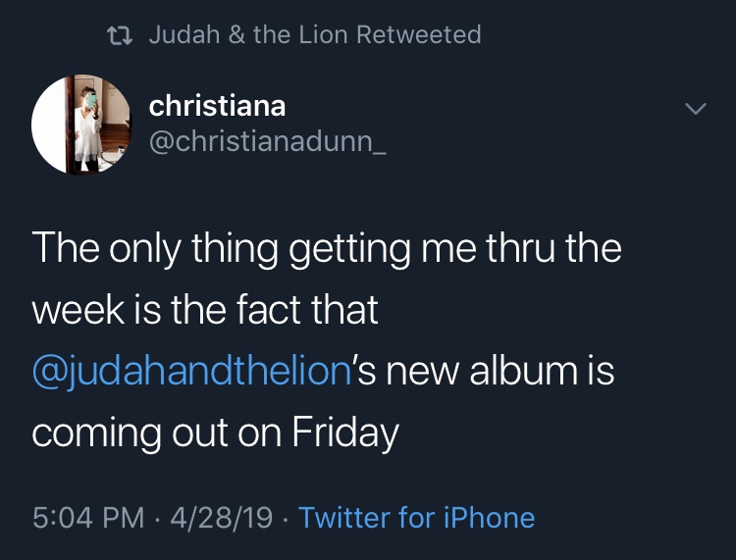The width and height of the screenshot is (736, 560).
Task: Expand the tweet options chevron
Action: (696, 109)
